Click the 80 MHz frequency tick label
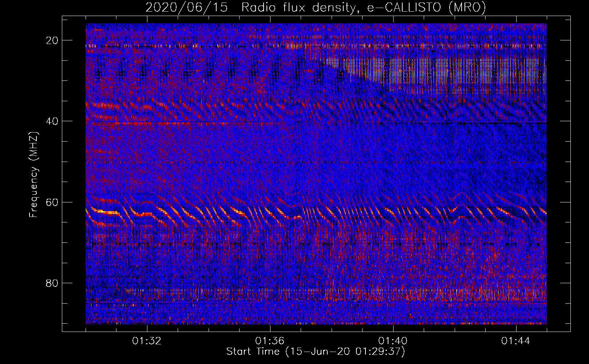The image size is (589, 364). click(52, 283)
